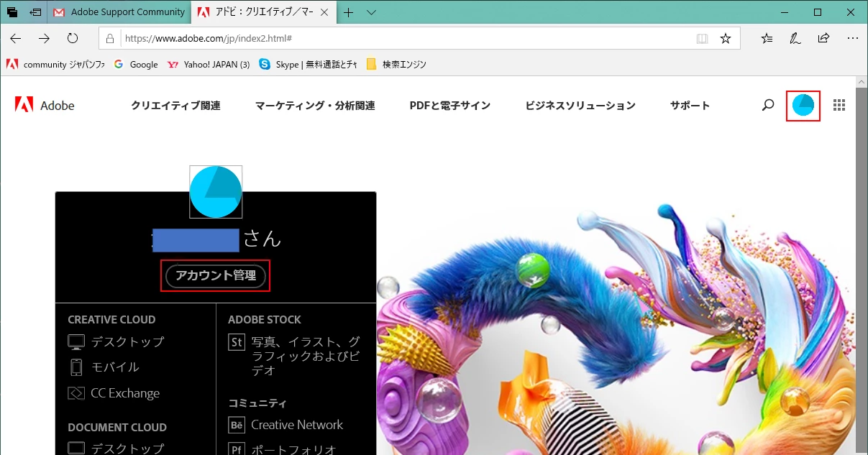Open Skype bookmark
The width and height of the screenshot is (868, 455).
pos(308,64)
